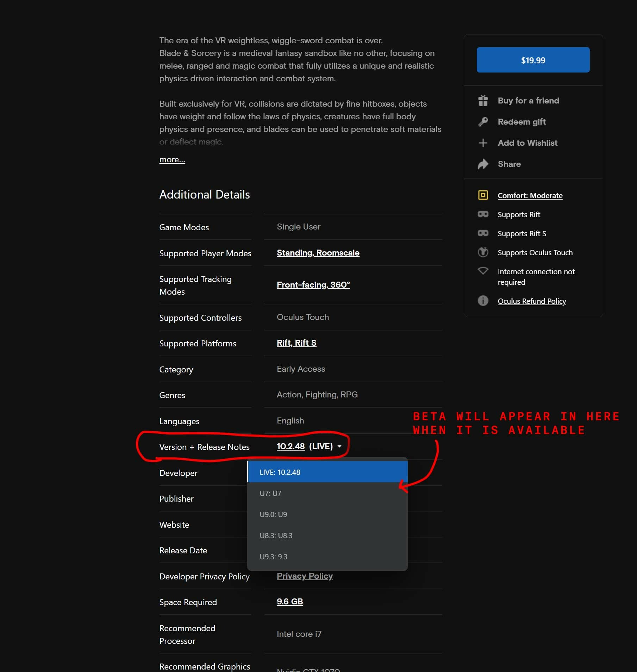The height and width of the screenshot is (672, 637).
Task: Click the Release Date label
Action: click(183, 551)
